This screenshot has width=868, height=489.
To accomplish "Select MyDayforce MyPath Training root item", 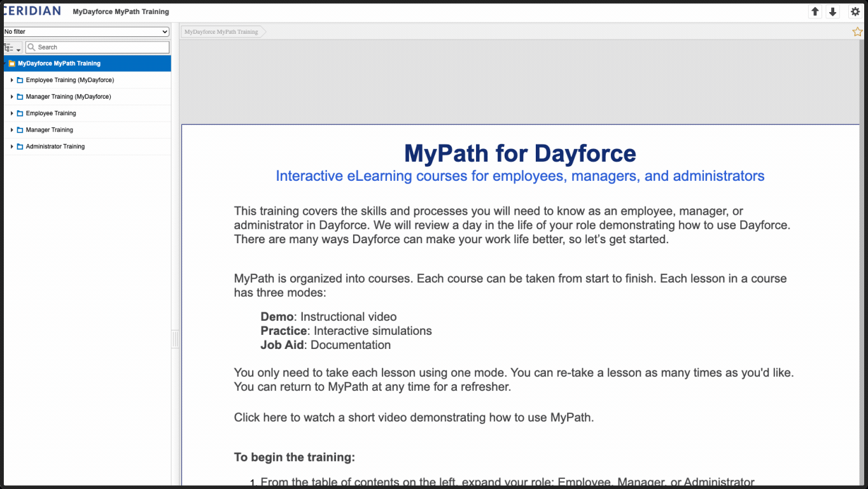I will pyautogui.click(x=87, y=64).
